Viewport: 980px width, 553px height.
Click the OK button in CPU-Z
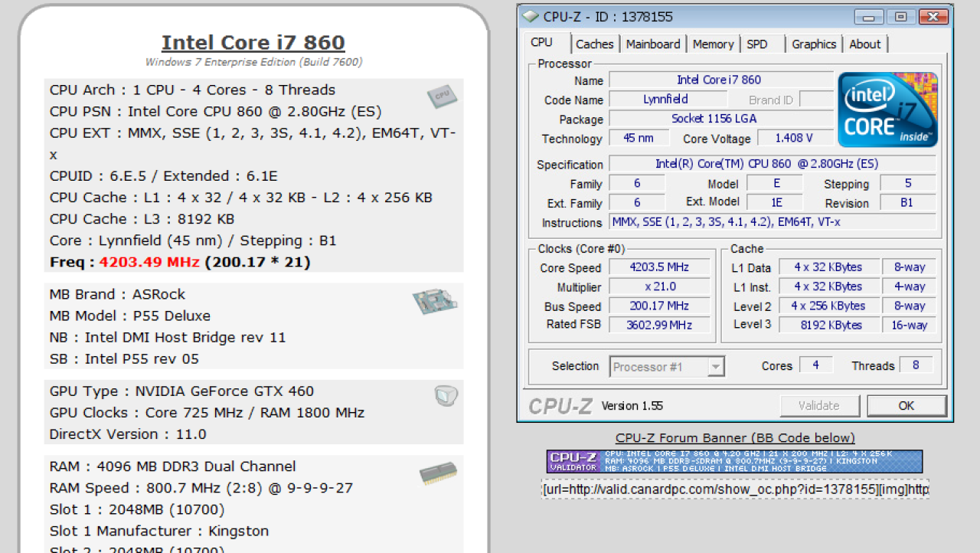tap(906, 406)
